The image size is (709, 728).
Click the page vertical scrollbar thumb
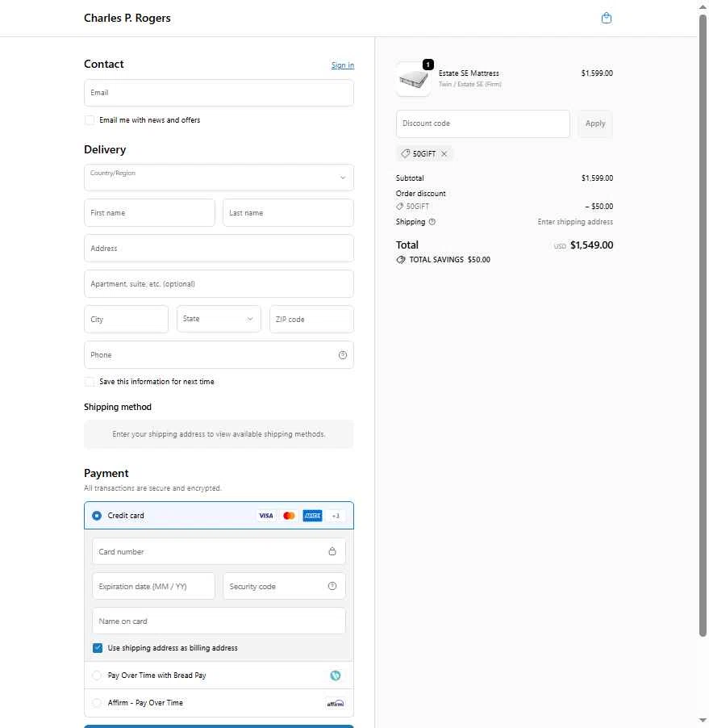[x=703, y=325]
